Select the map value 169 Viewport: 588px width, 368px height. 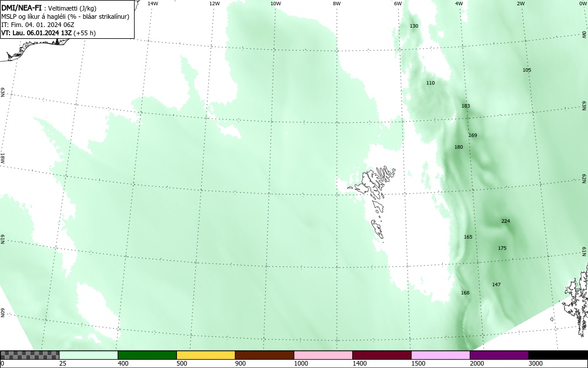(x=473, y=135)
